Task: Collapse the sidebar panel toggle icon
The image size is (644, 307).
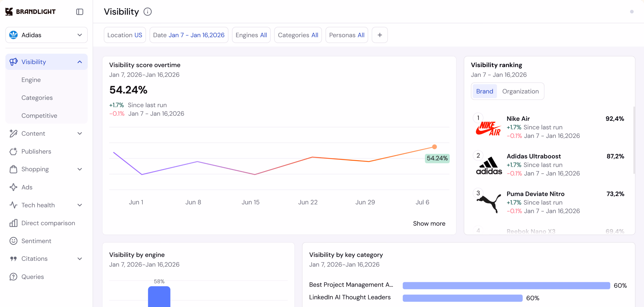Action: pyautogui.click(x=80, y=12)
